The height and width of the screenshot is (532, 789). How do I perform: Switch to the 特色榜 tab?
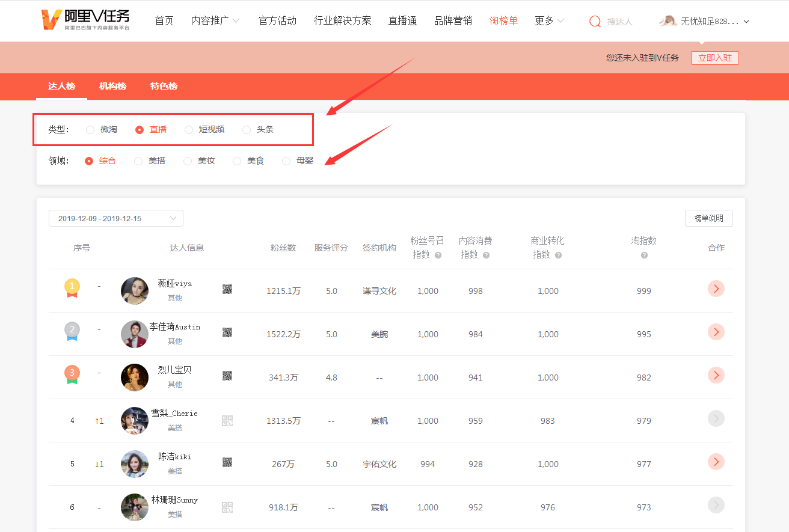click(164, 86)
